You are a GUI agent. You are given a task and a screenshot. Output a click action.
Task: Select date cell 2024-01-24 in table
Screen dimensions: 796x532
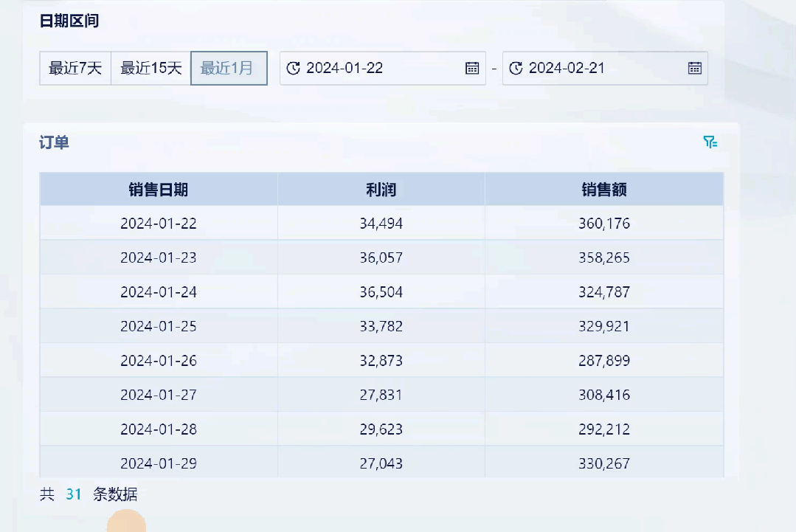(x=159, y=292)
